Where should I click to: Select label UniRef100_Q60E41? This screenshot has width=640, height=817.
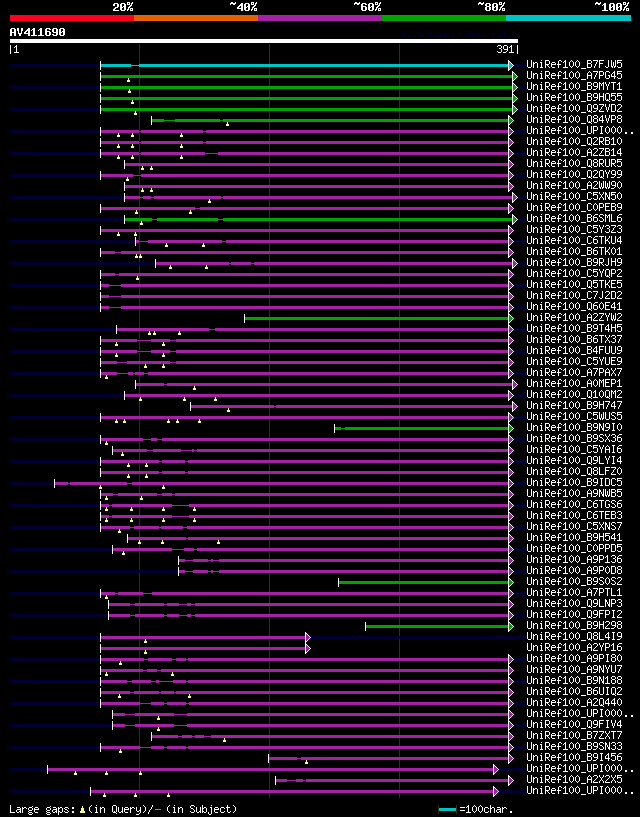point(574,306)
